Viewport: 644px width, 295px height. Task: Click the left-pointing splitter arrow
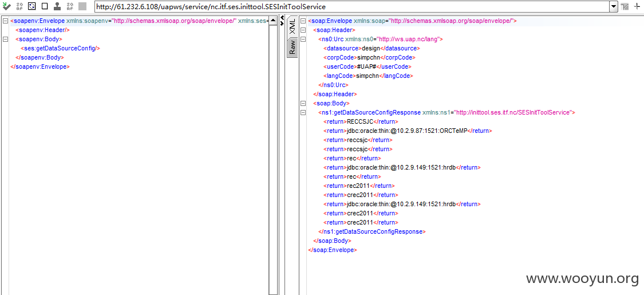pos(282,18)
